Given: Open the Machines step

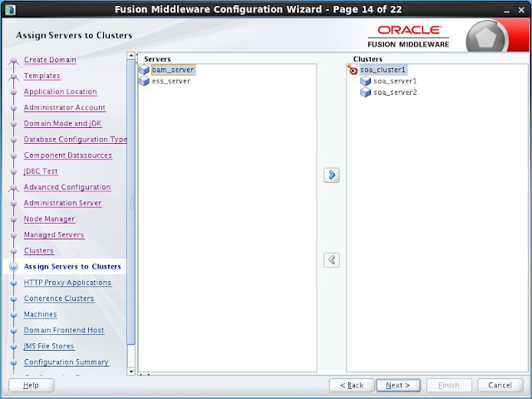Looking at the screenshot, I should coord(41,314).
